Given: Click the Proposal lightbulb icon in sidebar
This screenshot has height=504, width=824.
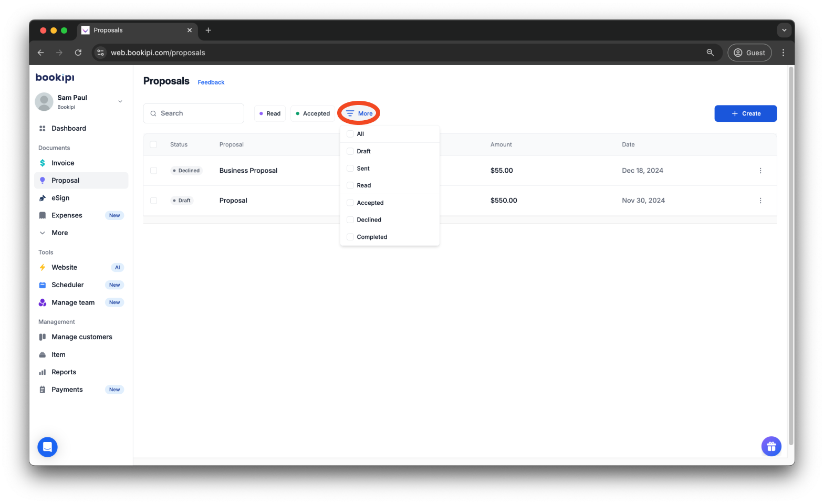Looking at the screenshot, I should 43,181.
